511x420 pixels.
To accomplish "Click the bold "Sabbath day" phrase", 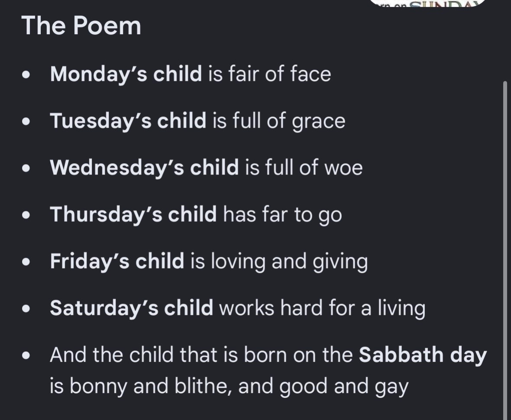I will coord(423,355).
